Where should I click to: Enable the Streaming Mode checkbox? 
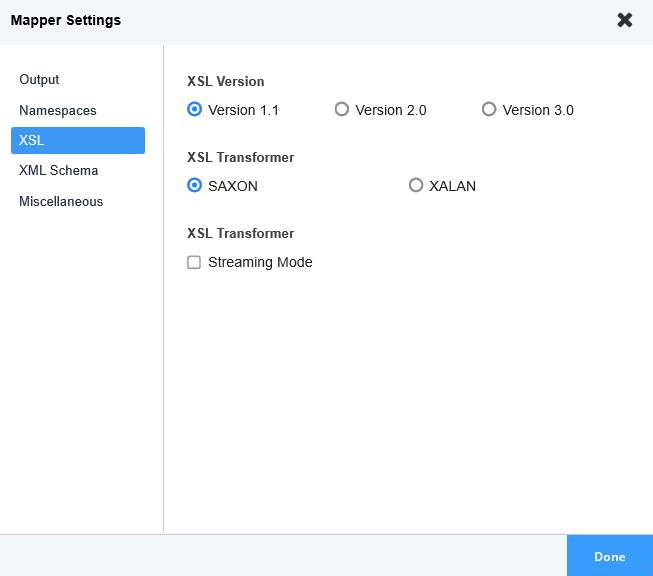click(195, 262)
